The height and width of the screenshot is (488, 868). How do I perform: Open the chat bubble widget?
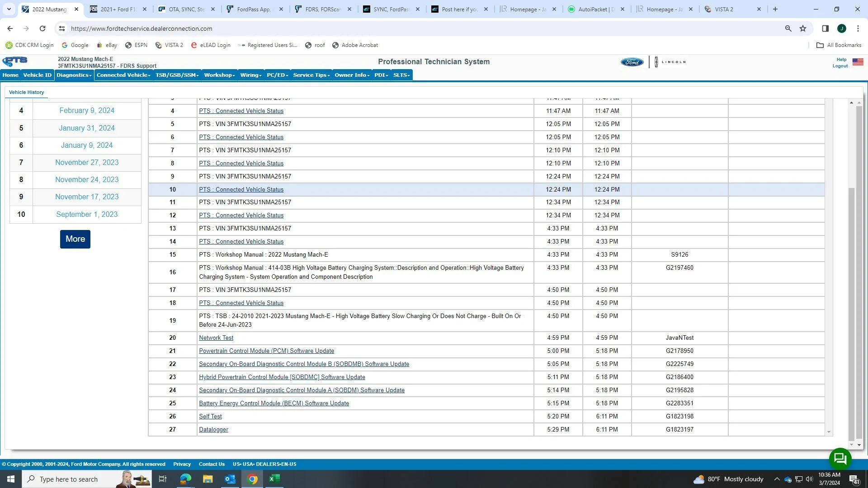click(x=840, y=459)
